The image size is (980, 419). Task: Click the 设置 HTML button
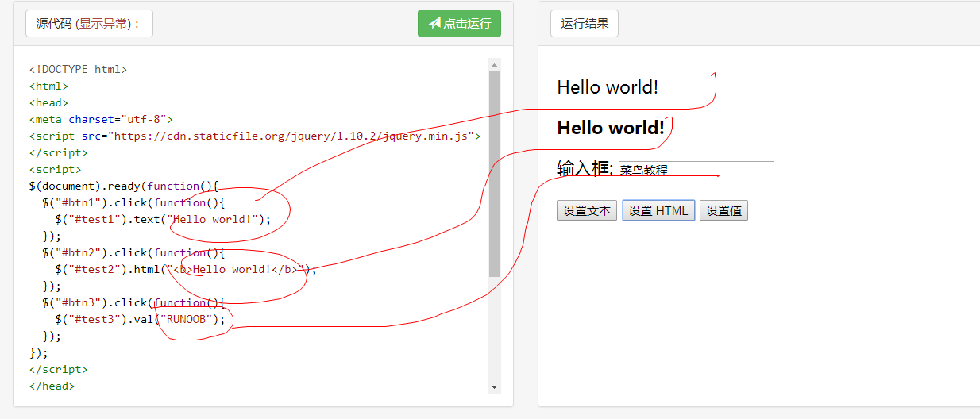(x=658, y=210)
